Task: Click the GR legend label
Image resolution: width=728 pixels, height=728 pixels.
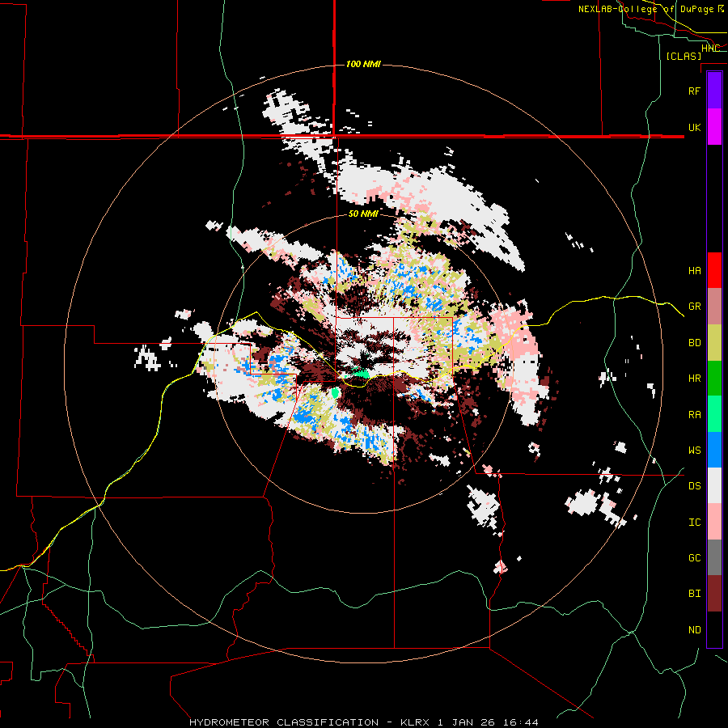Action: [x=694, y=307]
